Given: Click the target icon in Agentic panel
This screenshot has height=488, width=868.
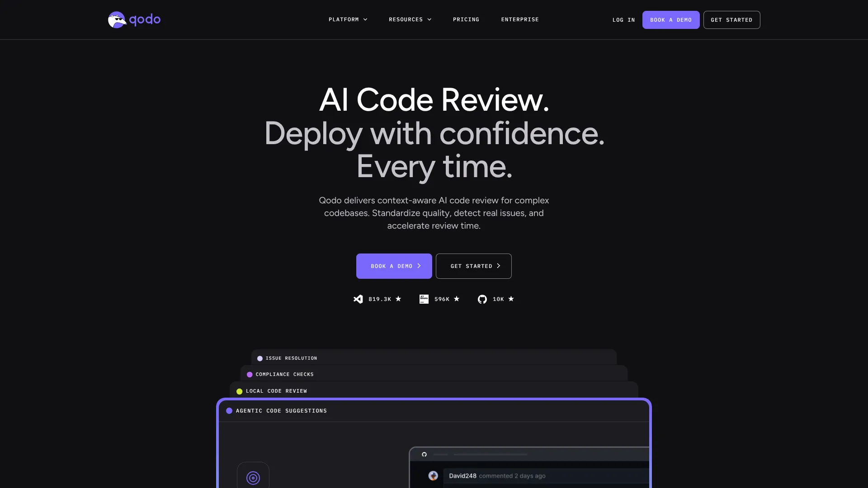Looking at the screenshot, I should pos(253,478).
